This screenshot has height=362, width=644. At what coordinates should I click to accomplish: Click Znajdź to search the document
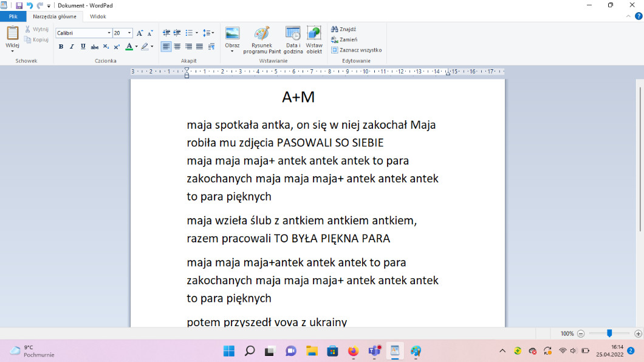344,29
